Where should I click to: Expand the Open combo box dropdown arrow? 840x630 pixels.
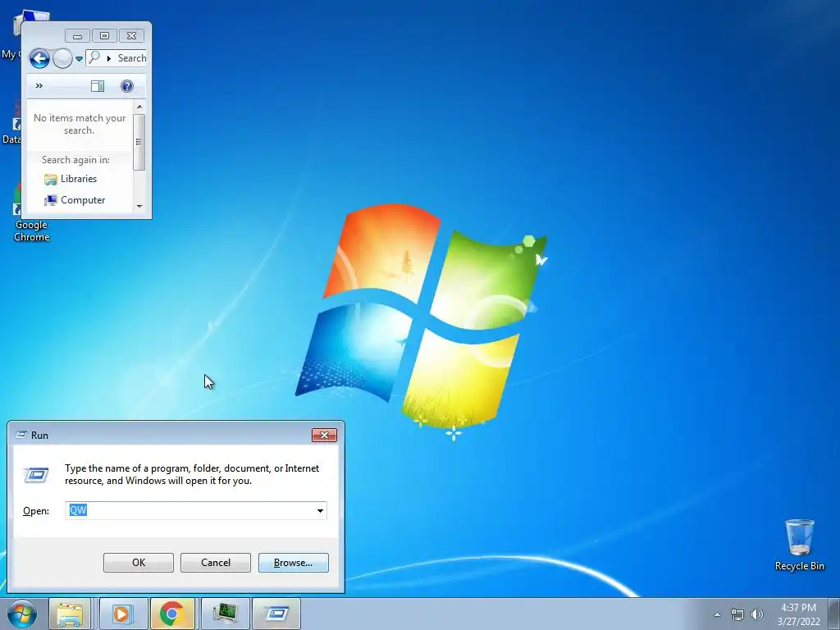[321, 510]
